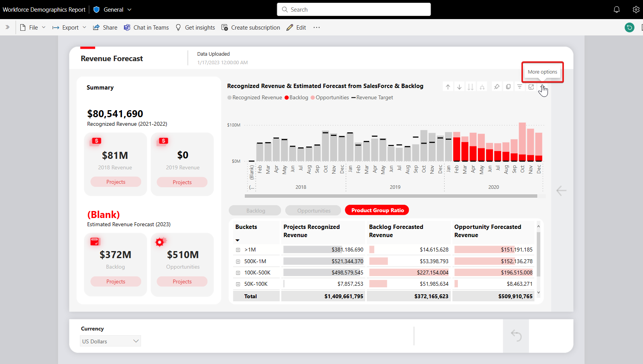The height and width of the screenshot is (364, 643).
Task: Open filters for the revenue chart
Action: pyautogui.click(x=519, y=86)
